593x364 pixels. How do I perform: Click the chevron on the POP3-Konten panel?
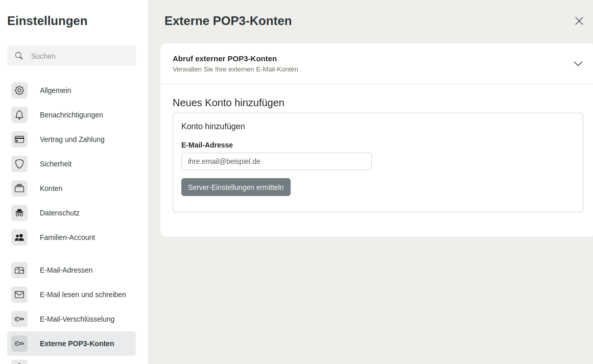(578, 64)
